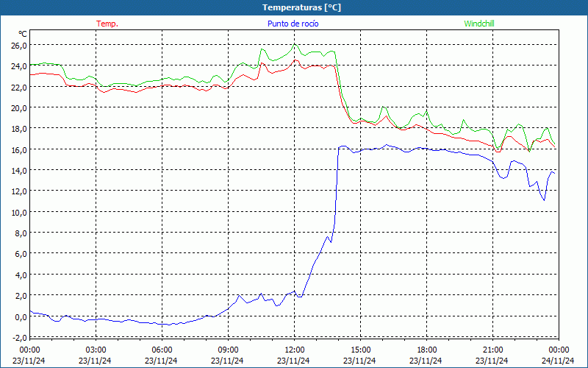The height and width of the screenshot is (368, 588).
Task: Select the blue 'Punto de rocío' legend label
Action: pyautogui.click(x=293, y=24)
